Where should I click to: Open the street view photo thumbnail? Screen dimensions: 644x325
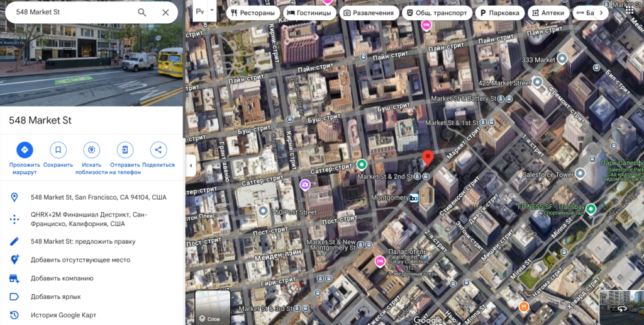click(91, 54)
